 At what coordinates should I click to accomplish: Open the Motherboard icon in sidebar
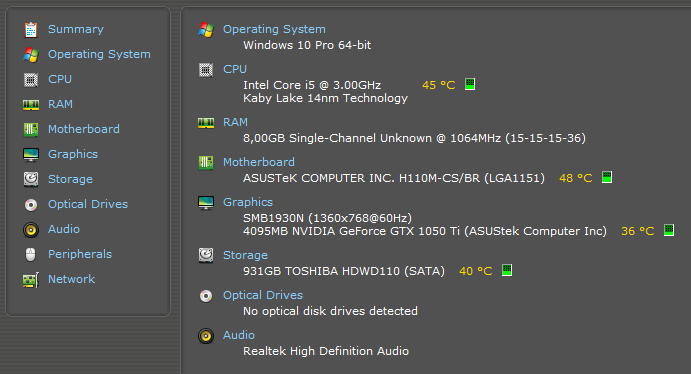tap(31, 130)
